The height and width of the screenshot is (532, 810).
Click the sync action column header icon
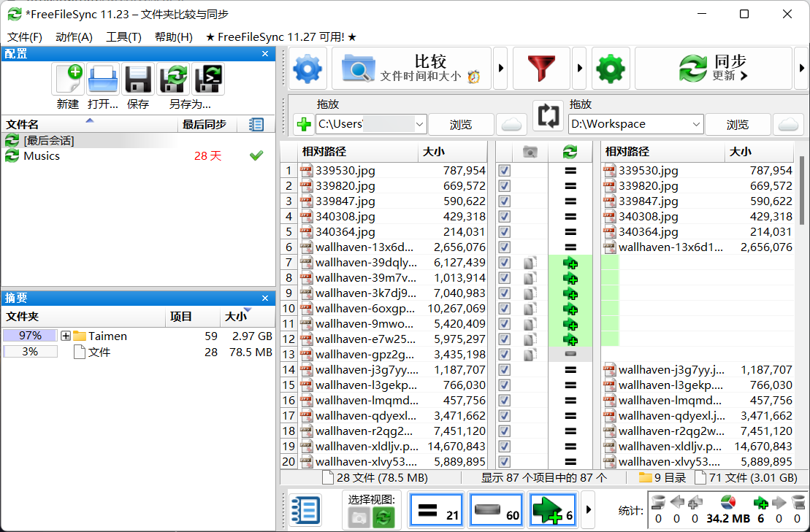coord(570,152)
